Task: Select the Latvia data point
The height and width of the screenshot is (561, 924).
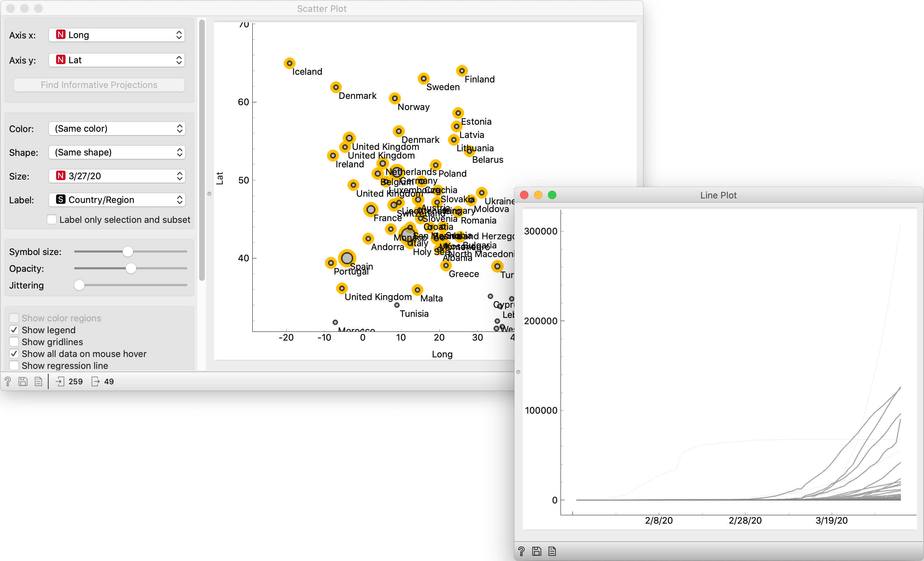Action: click(456, 126)
